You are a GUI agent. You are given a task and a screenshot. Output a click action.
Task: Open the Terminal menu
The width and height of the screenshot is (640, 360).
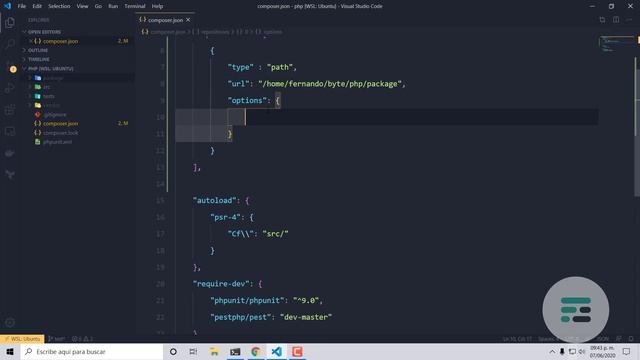[x=135, y=6]
